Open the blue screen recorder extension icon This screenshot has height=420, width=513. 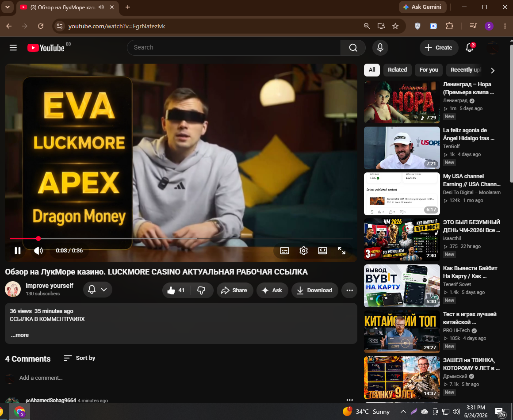point(433,26)
